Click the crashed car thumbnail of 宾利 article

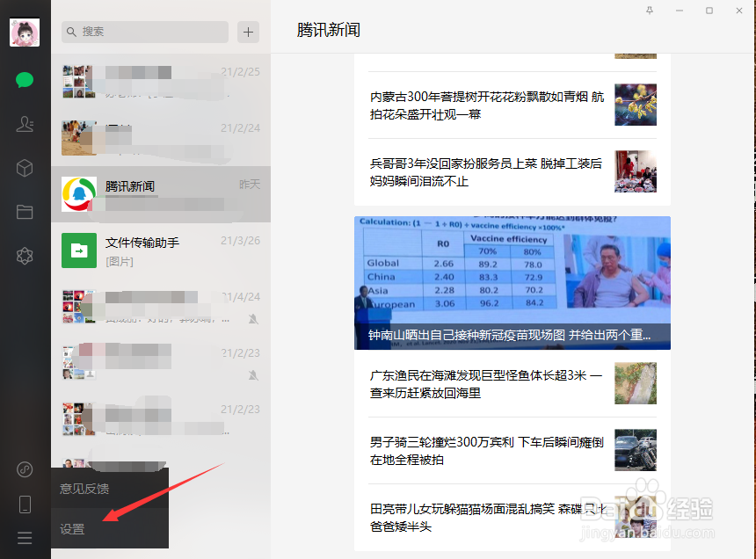(636, 450)
